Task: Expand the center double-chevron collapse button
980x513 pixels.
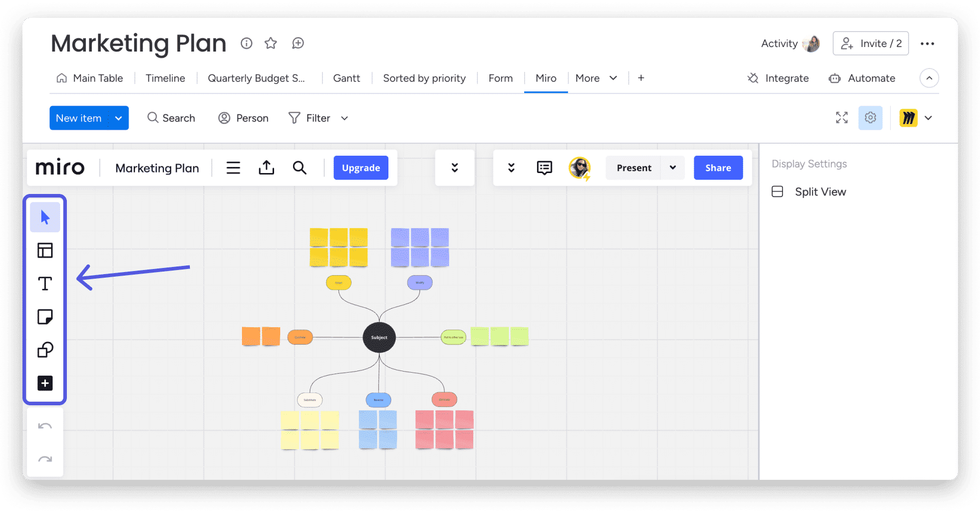Action: pos(455,168)
